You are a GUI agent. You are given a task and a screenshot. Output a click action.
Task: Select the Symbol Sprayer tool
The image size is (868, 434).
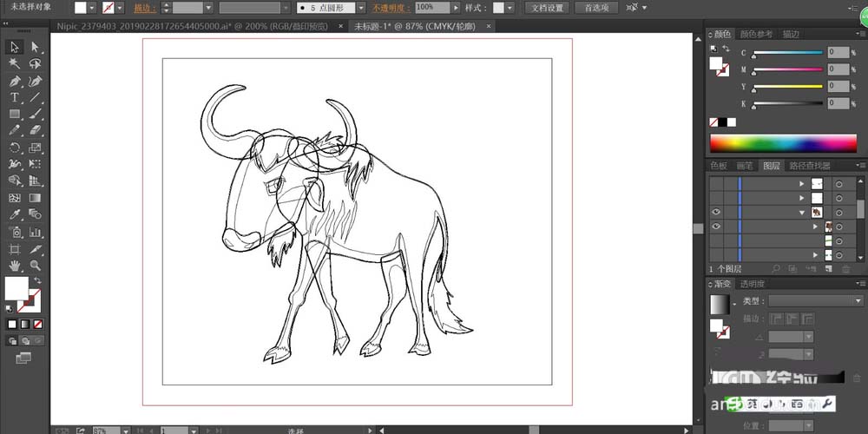[x=15, y=232]
